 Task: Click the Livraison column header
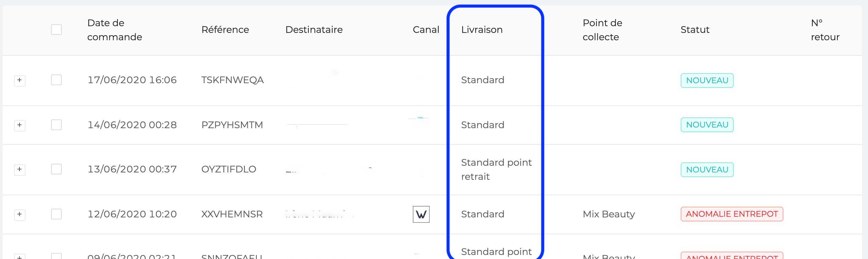click(482, 30)
